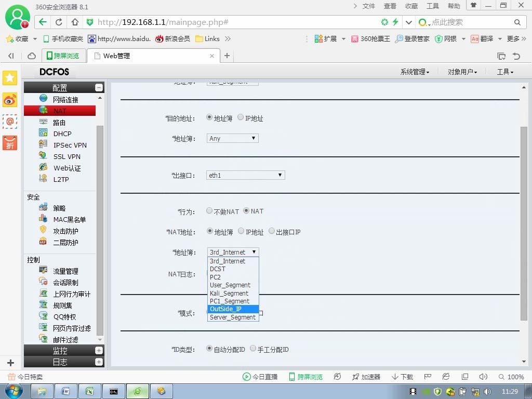Screen dimensions: 532x399
Task: Select the NAT sidebar entry
Action: (x=60, y=111)
